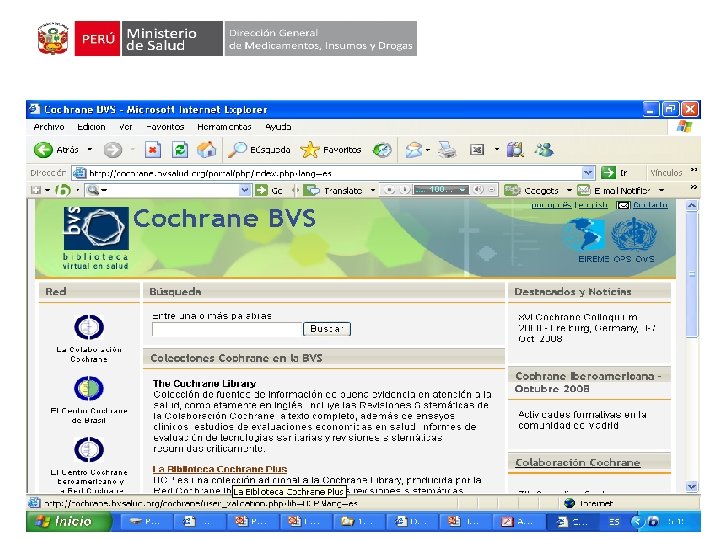The image size is (720, 540).
Task: Click the scrollbar down arrow
Action: pos(692,486)
